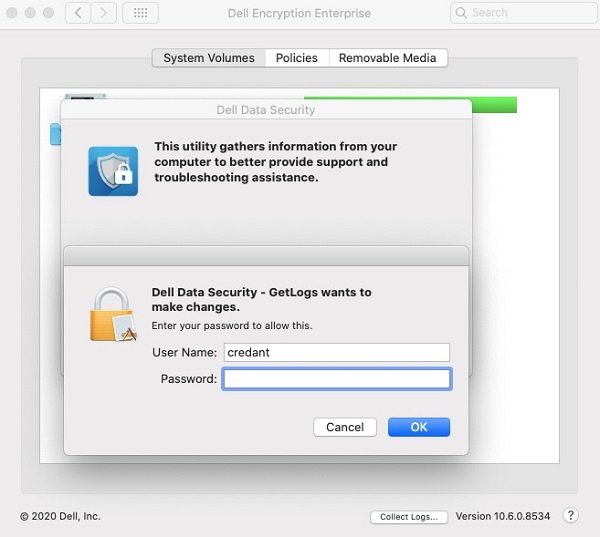The image size is (600, 537).
Task: Select the Removable Media tab
Action: (388, 58)
